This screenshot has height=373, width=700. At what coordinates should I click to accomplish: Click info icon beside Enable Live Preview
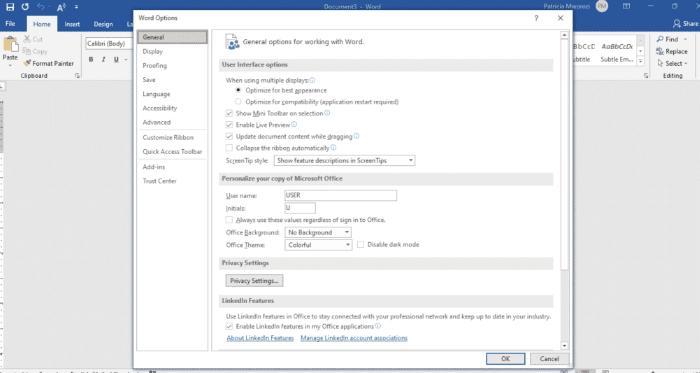tap(294, 124)
